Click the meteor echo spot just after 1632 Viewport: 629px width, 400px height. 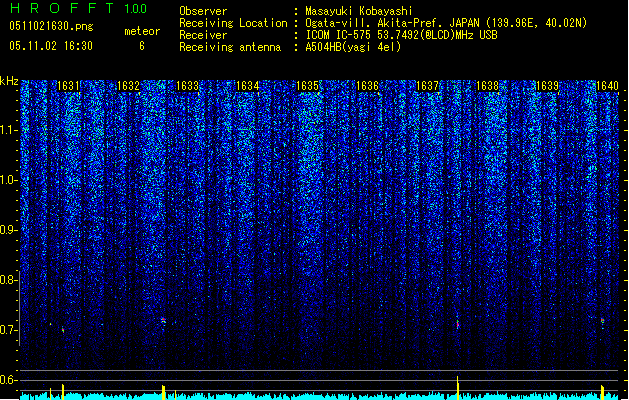point(163,320)
